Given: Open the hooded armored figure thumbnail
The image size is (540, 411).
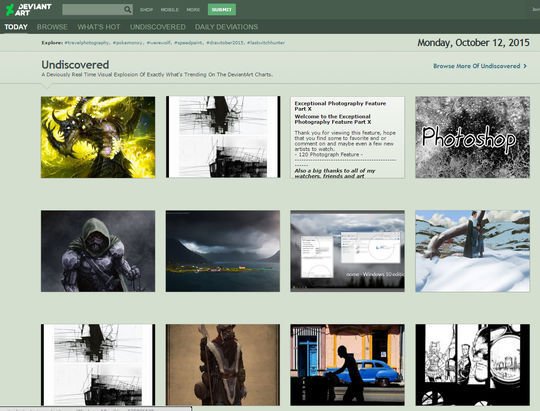Looking at the screenshot, I should pyautogui.click(x=98, y=251).
